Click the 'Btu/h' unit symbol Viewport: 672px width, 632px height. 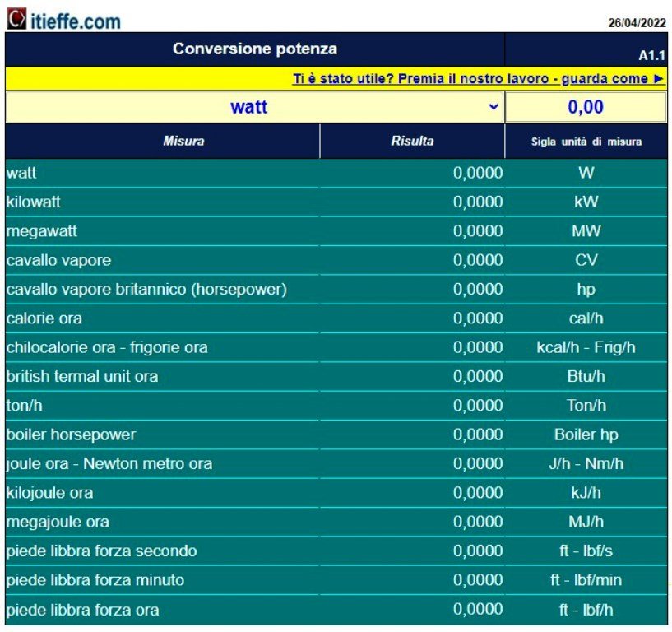pyautogui.click(x=586, y=376)
